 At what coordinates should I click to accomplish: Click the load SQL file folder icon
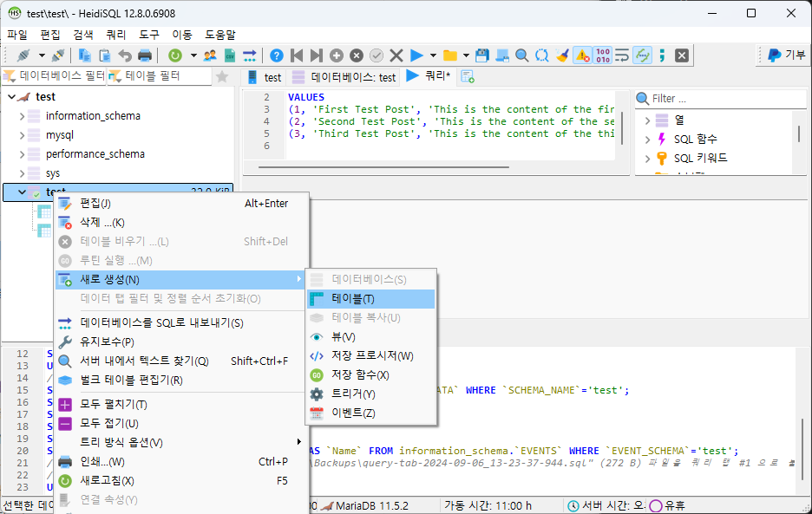point(450,55)
